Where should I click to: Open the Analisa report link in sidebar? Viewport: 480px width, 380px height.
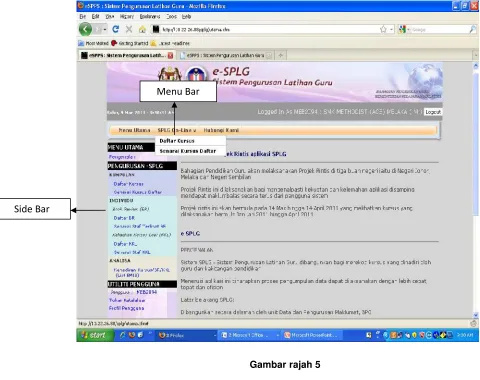coord(141,272)
